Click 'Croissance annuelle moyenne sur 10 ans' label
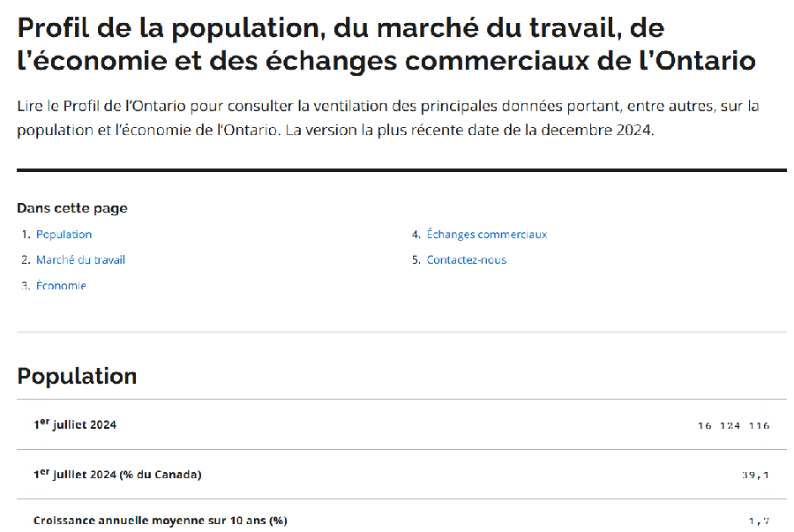 (160, 521)
